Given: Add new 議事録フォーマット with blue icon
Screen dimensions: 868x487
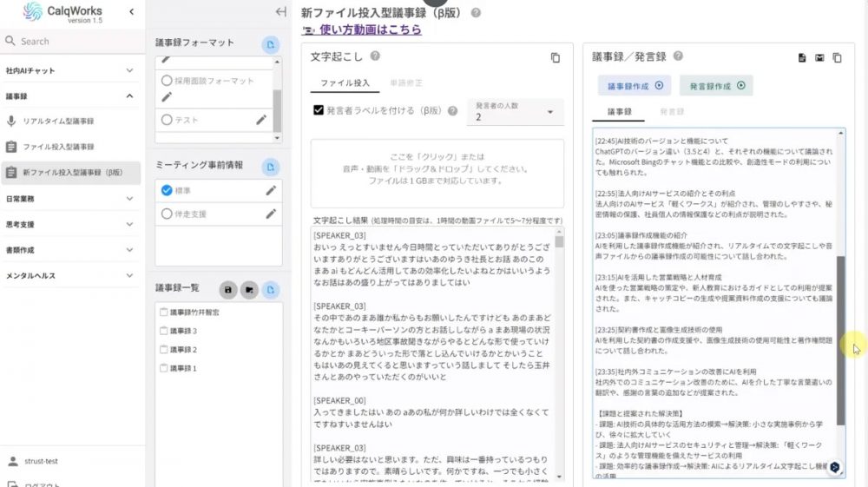Looking at the screenshot, I should click(270, 45).
